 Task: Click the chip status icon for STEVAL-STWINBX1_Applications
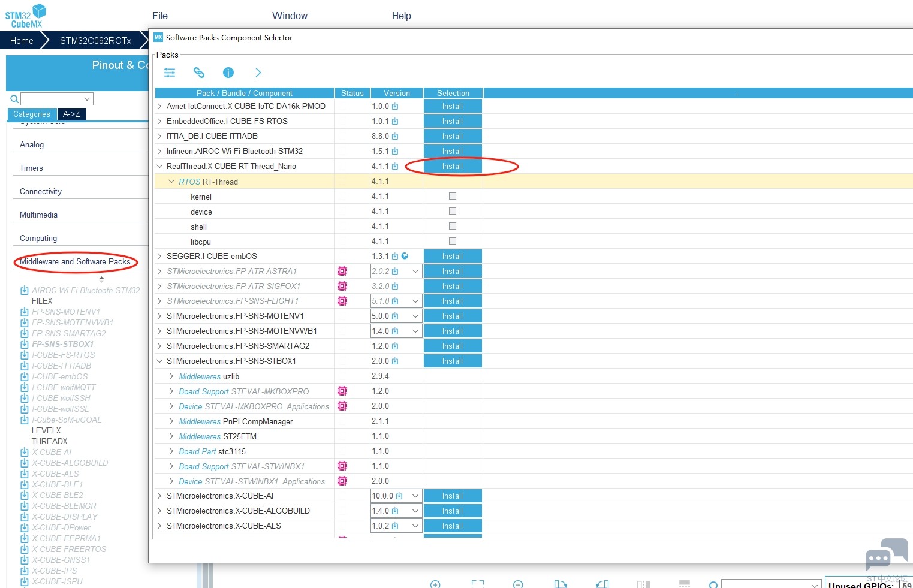[x=342, y=481]
